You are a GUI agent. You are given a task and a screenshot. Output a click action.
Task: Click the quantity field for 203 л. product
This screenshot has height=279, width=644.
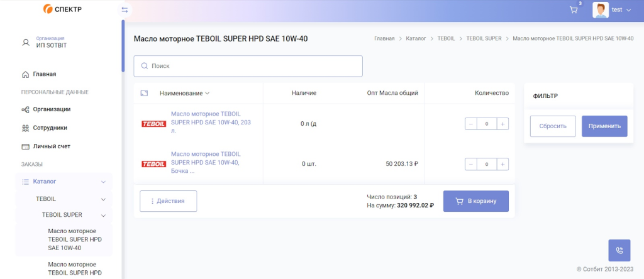click(487, 124)
